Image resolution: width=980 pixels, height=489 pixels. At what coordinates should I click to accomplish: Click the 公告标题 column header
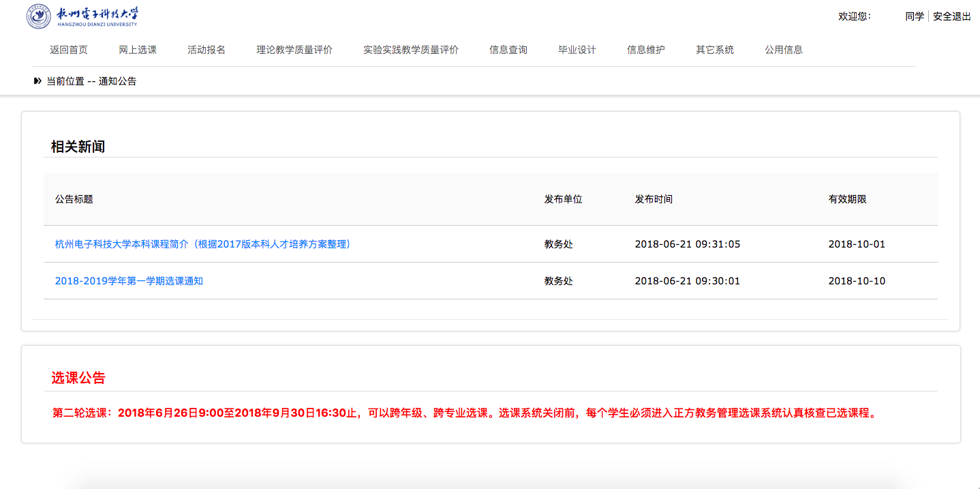point(74,199)
